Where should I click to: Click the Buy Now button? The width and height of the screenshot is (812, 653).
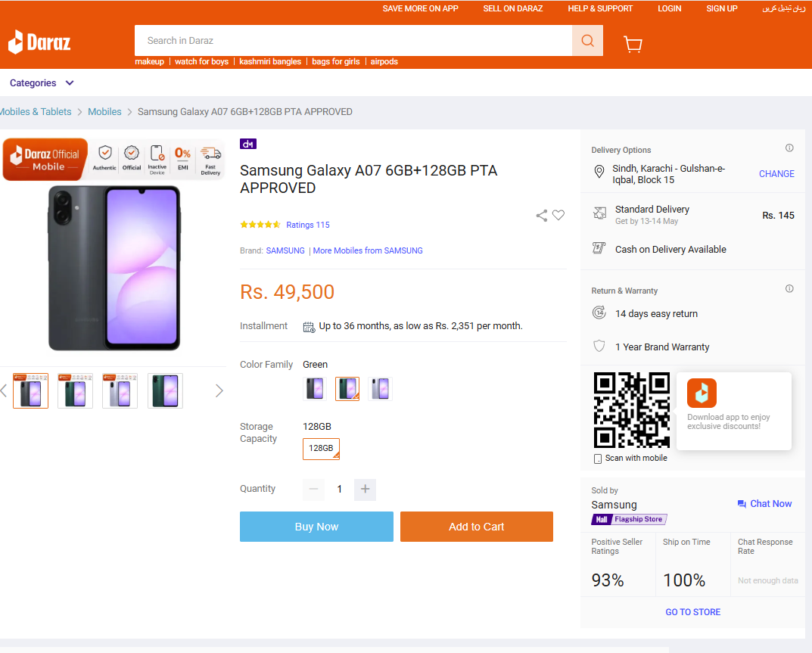tap(316, 527)
